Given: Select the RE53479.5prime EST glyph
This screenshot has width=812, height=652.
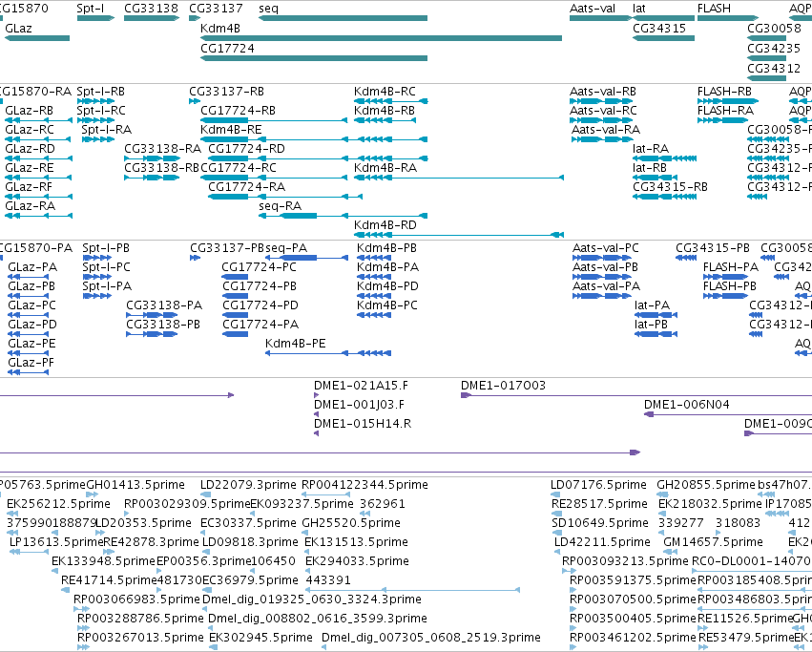Looking at the screenshot, I should [702, 647].
